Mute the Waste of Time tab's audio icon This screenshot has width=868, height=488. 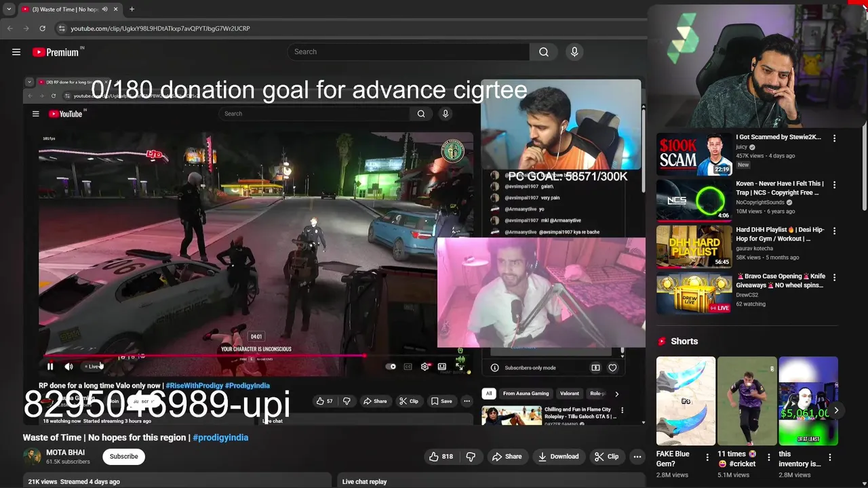[x=104, y=9]
